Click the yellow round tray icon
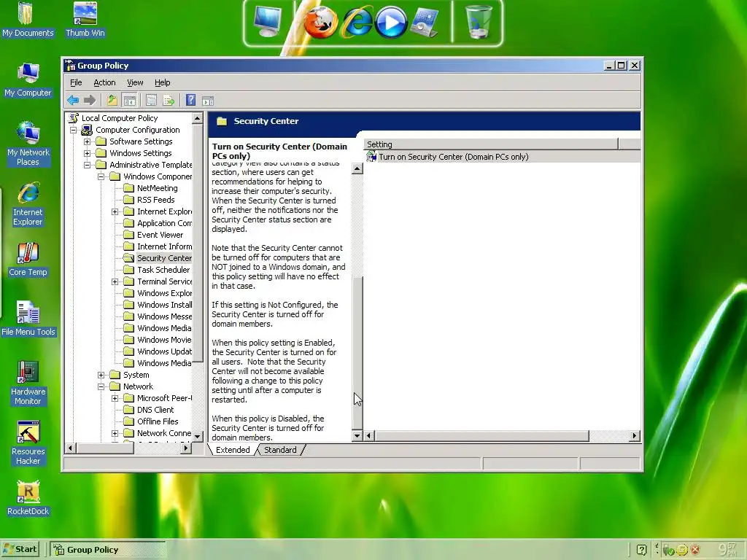747x560 pixels. click(x=682, y=550)
